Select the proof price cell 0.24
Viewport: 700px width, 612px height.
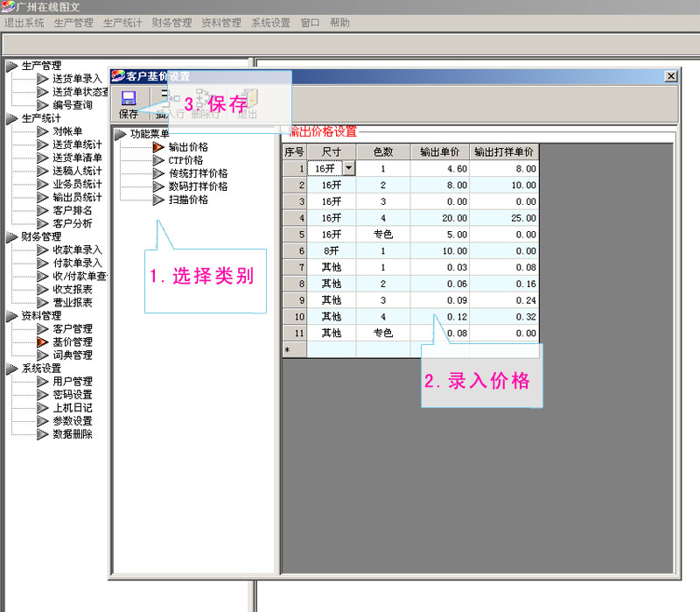click(504, 300)
